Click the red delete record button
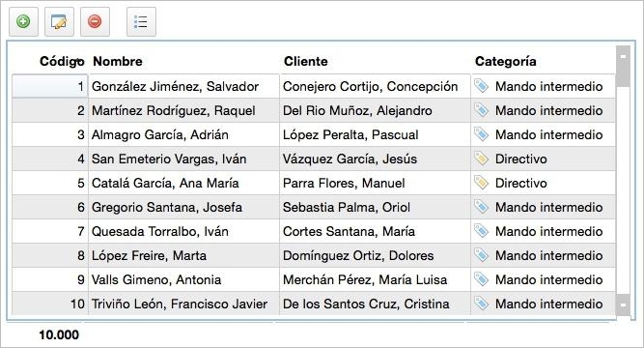The height and width of the screenshot is (348, 644). (95, 22)
